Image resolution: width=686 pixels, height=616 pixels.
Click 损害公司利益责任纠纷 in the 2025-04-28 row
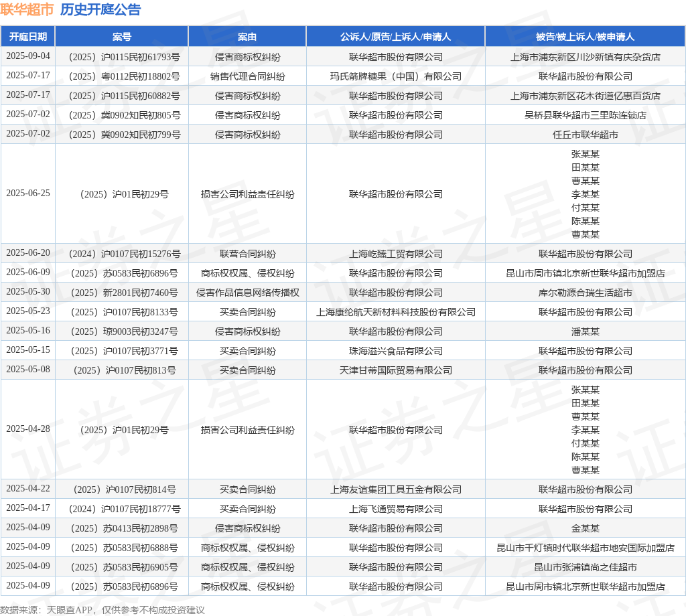point(247,430)
